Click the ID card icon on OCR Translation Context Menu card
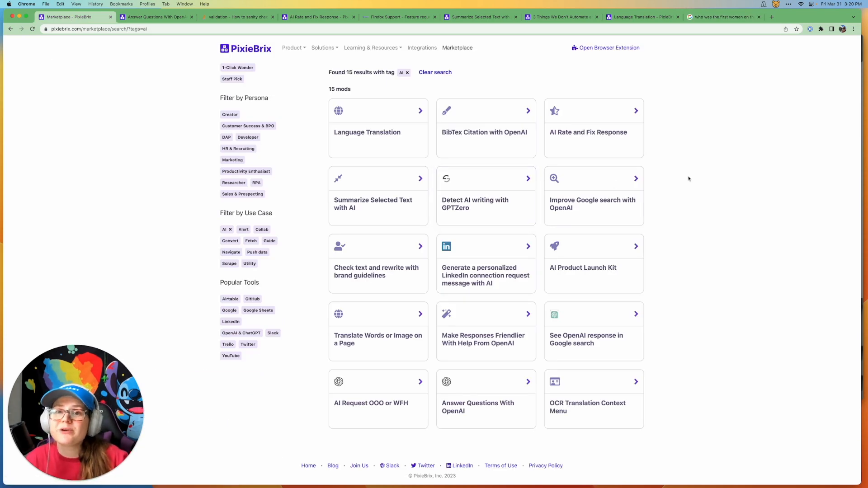 tap(555, 382)
